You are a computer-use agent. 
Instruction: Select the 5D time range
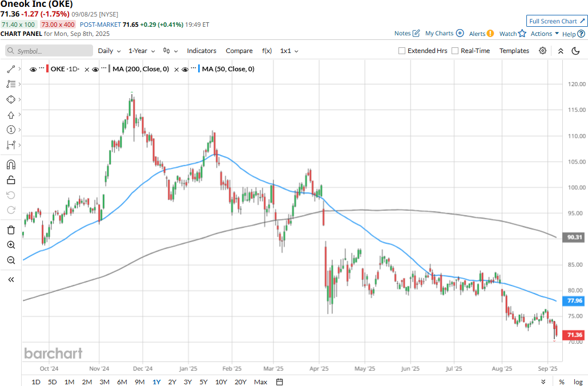point(52,382)
